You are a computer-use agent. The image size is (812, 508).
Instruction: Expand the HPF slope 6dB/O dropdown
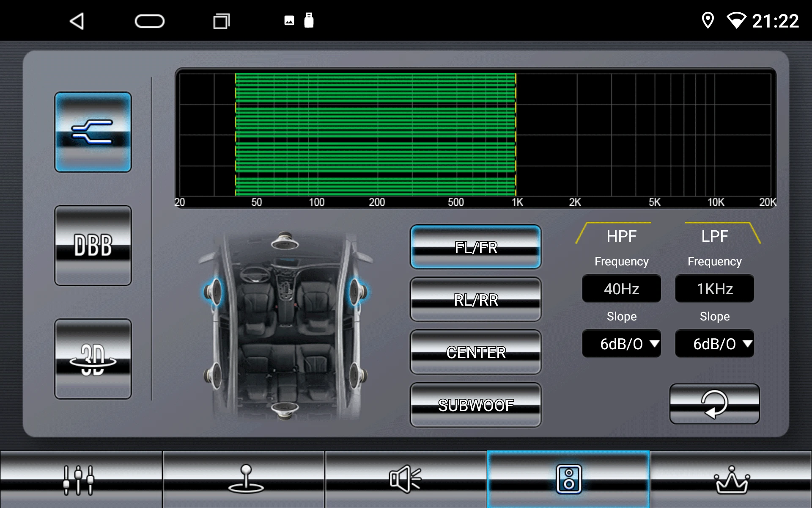tap(621, 344)
